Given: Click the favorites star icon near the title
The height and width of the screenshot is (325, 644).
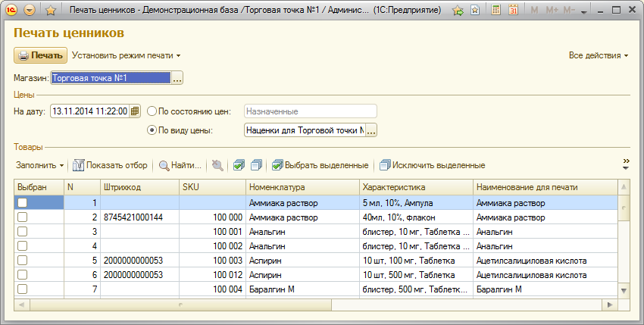Looking at the screenshot, I should pyautogui.click(x=50, y=11).
